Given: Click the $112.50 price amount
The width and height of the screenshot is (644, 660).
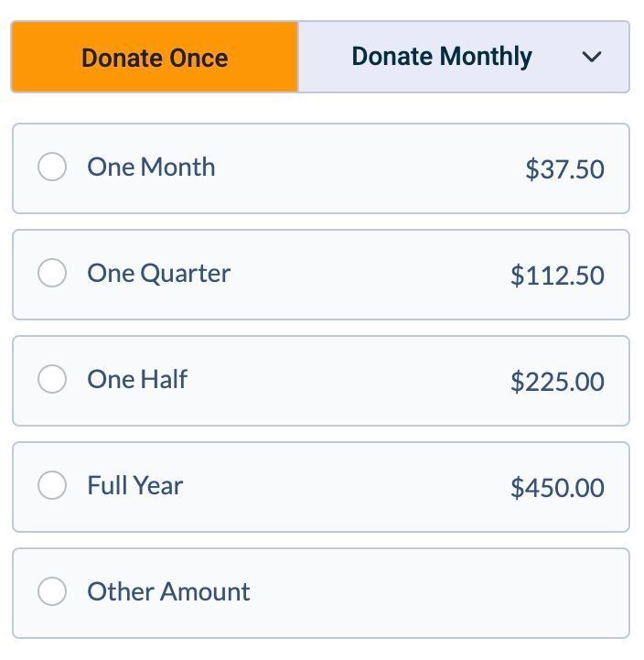Looking at the screenshot, I should (x=557, y=276).
